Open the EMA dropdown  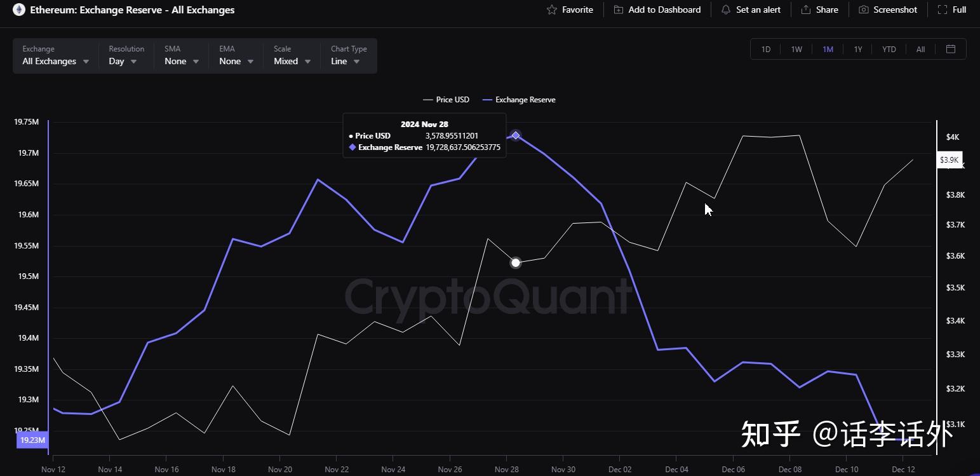click(236, 56)
